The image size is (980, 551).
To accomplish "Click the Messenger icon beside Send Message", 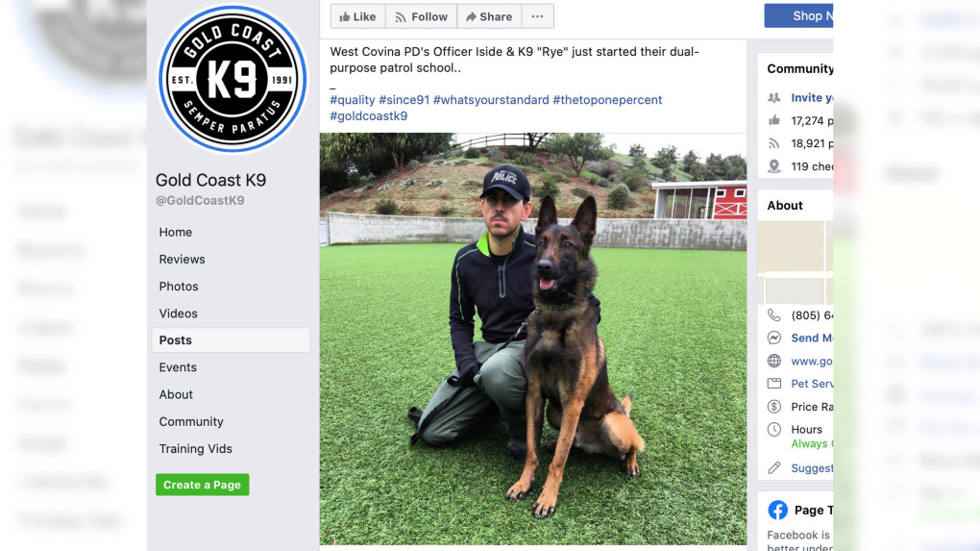I will point(774,338).
